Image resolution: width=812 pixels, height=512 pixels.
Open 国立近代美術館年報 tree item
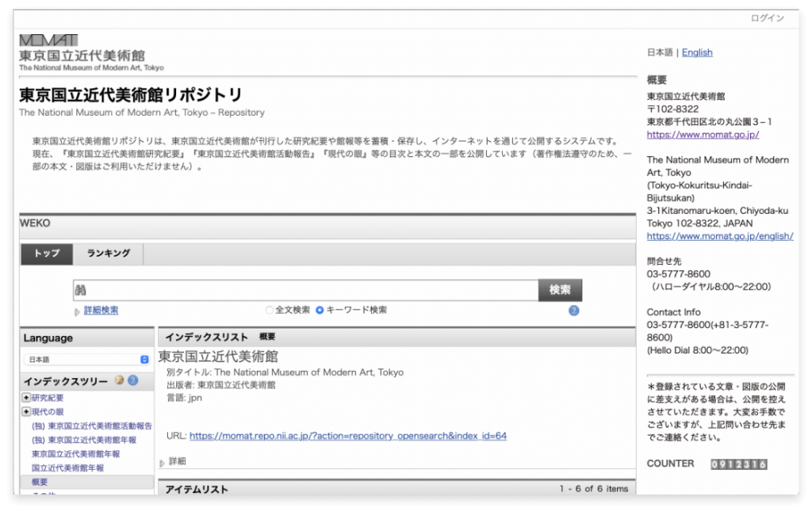(68, 468)
